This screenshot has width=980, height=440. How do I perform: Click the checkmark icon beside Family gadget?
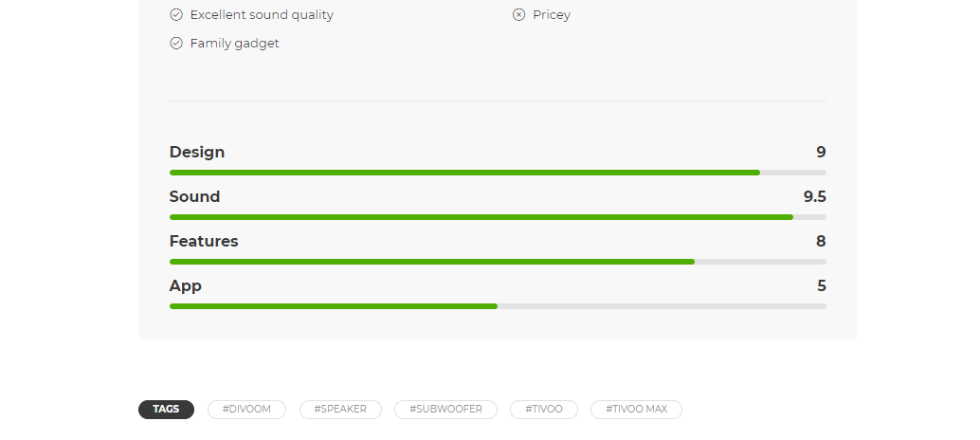click(x=175, y=44)
